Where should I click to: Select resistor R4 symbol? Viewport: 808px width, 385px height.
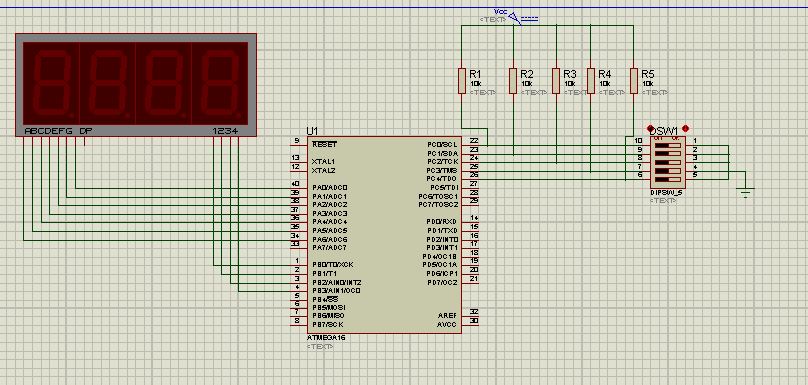[x=591, y=81]
